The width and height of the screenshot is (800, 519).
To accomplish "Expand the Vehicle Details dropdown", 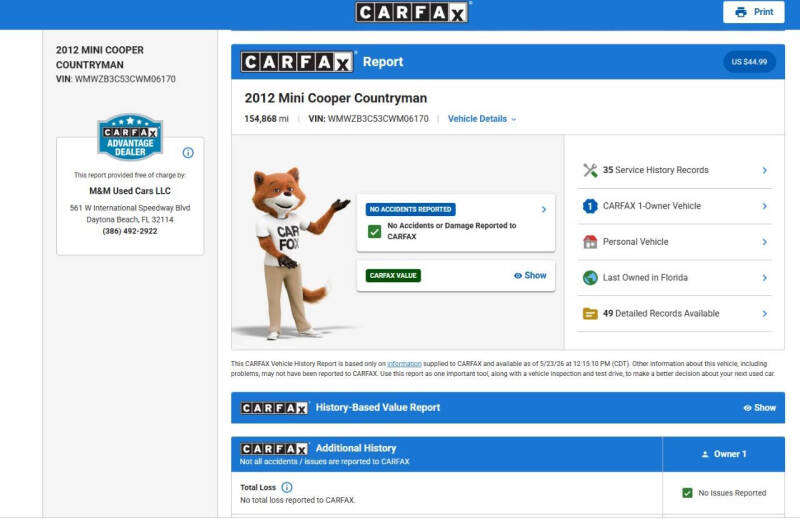I will (x=482, y=119).
